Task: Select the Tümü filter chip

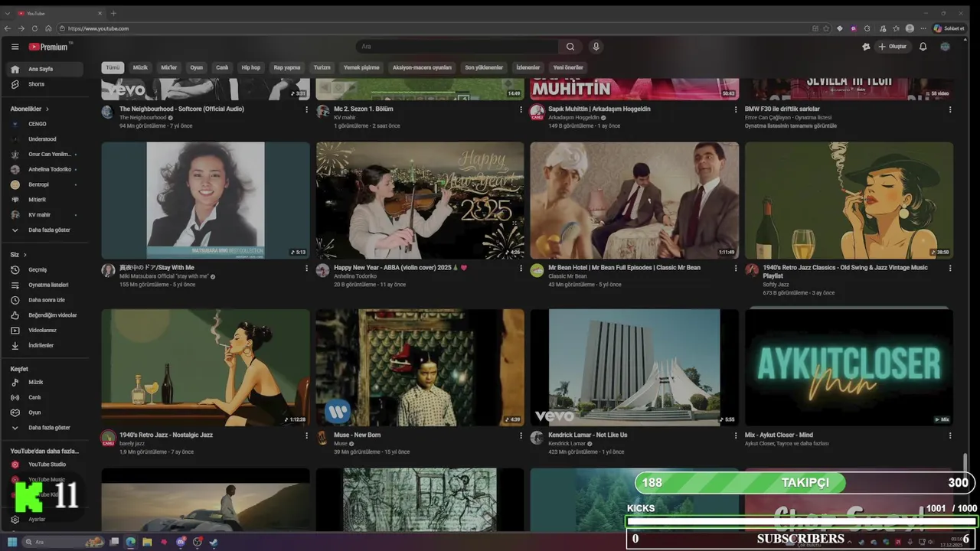Action: point(113,67)
